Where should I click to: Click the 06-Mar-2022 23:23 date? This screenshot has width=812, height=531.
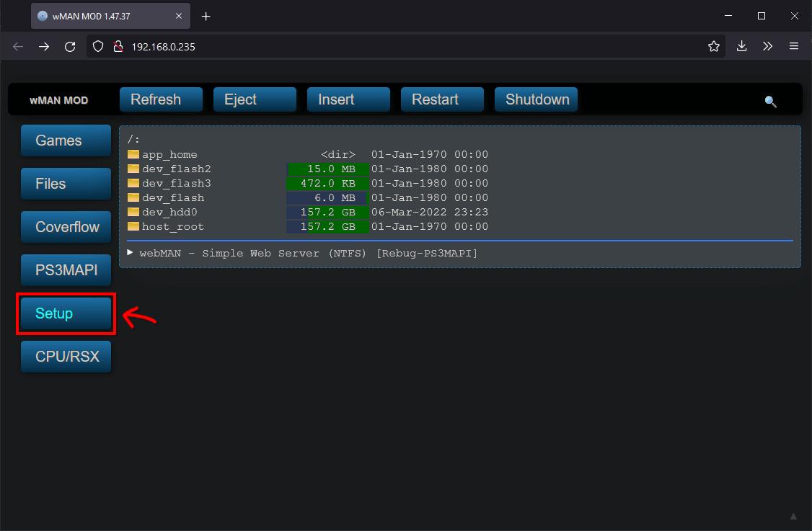[429, 213]
